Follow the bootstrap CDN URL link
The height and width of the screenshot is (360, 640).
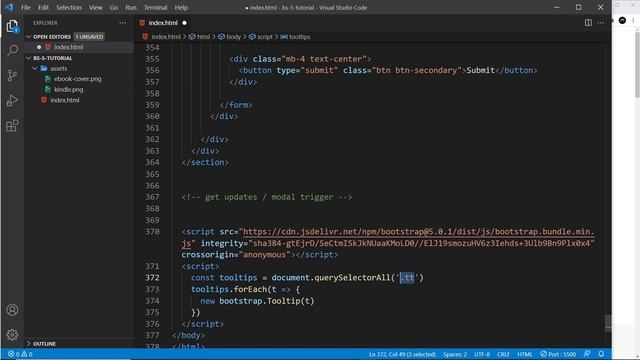tap(418, 232)
